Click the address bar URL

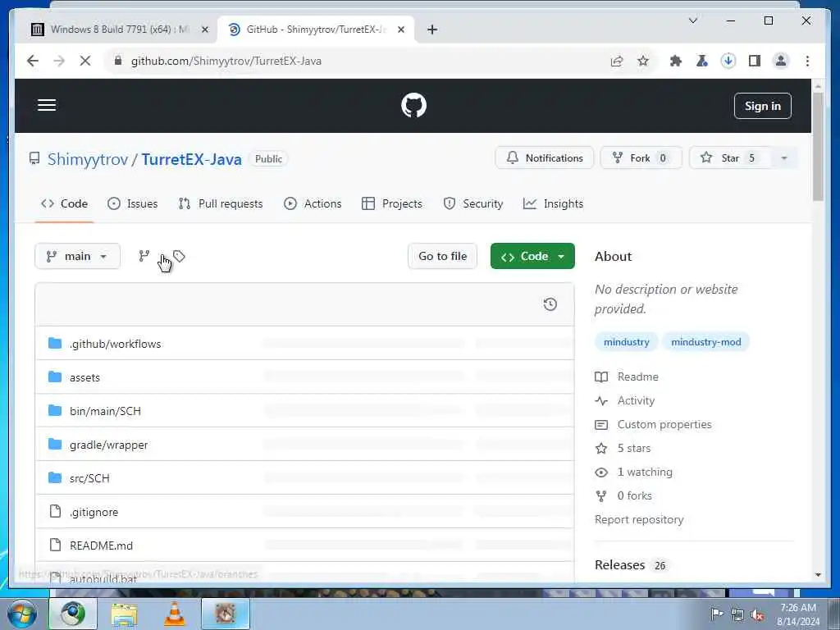(x=226, y=61)
